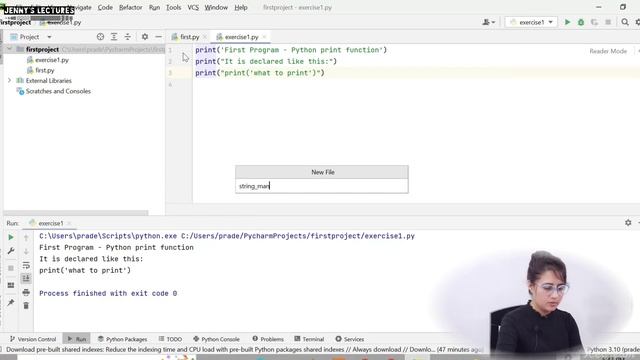Open run configuration wrench icon
The width and height of the screenshot is (640, 360).
tap(11, 251)
